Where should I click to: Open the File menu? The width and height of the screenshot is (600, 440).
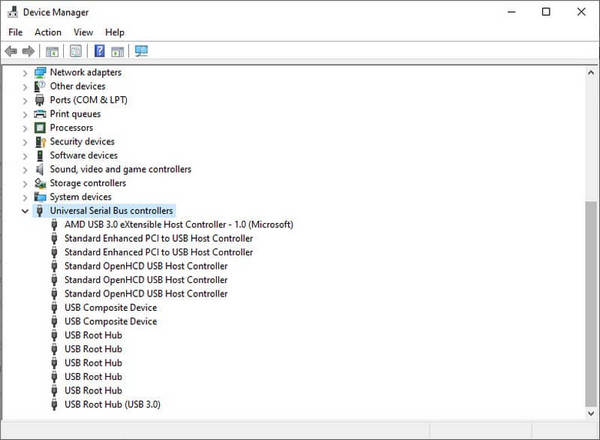click(x=16, y=32)
